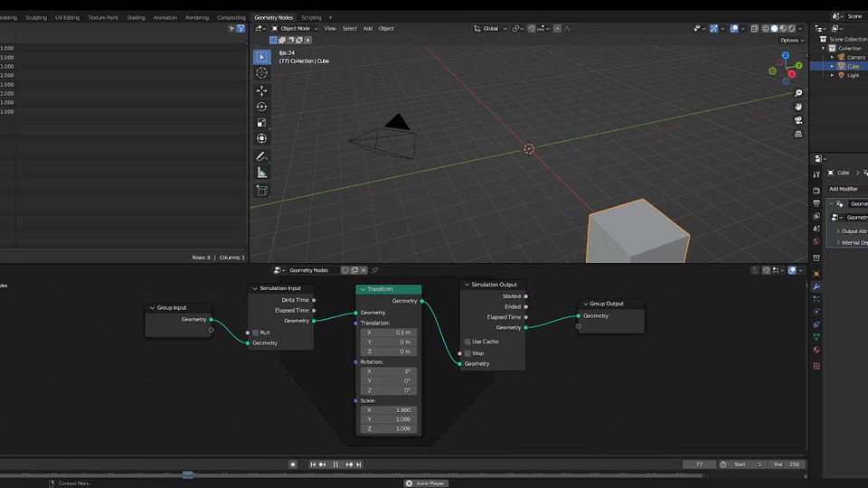Select the Annotate tool
This screenshot has width=868, height=488.
[x=262, y=157]
